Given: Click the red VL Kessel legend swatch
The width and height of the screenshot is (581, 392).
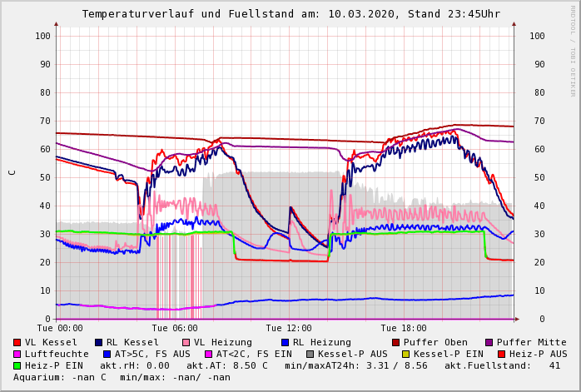Looking at the screenshot, I should click(x=17, y=342).
